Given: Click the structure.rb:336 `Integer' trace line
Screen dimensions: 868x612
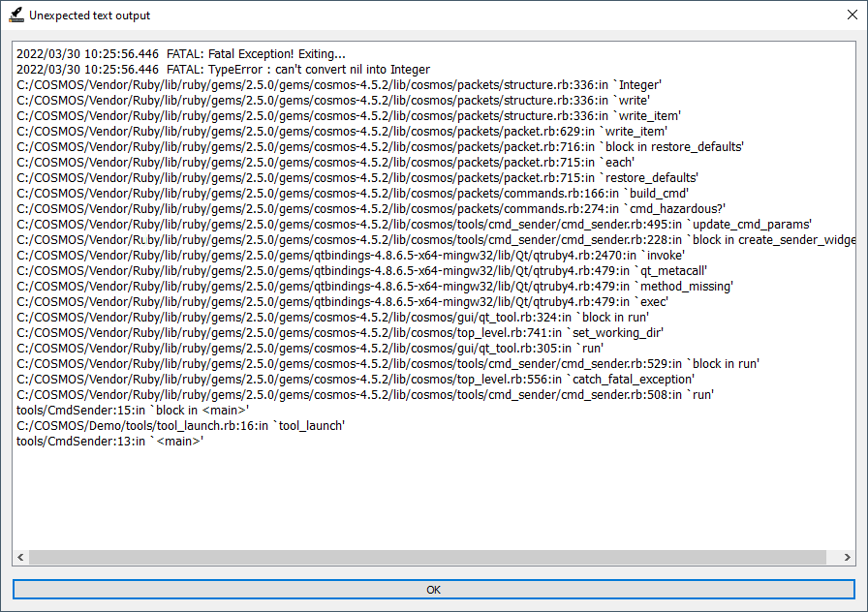Looking at the screenshot, I should coord(339,84).
